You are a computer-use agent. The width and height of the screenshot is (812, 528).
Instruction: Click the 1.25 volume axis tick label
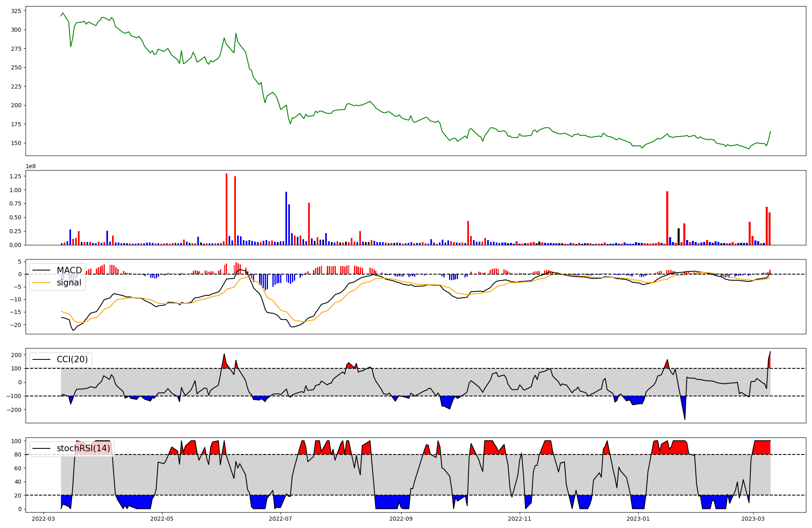[15, 176]
